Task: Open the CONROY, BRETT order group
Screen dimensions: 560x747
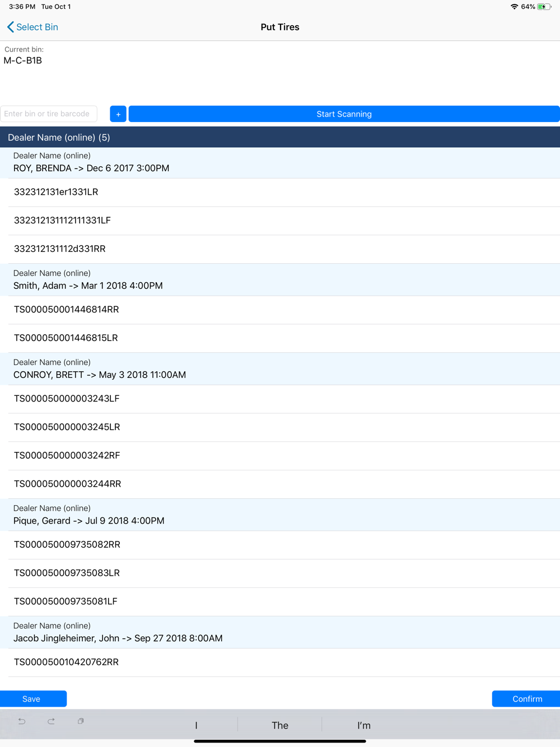Action: (280, 369)
